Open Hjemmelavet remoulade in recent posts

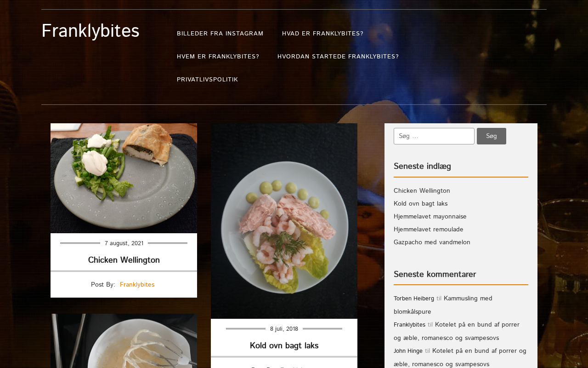tap(429, 230)
